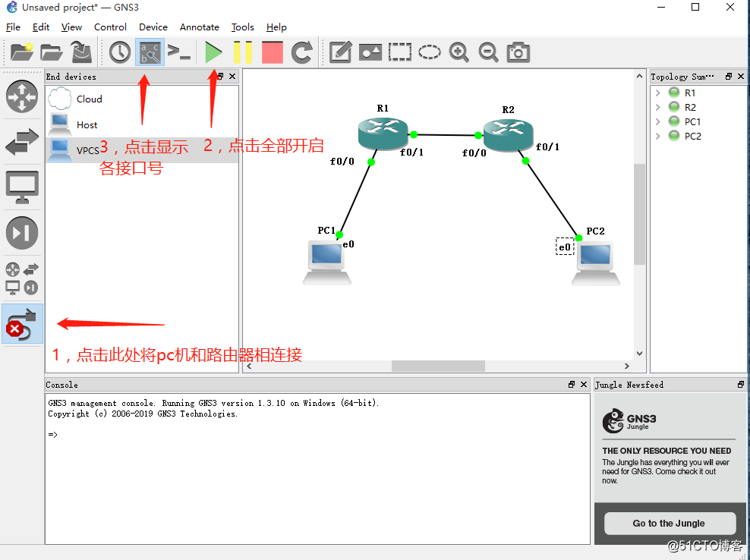Browse switches in device sidebar
Image resolution: width=750 pixels, height=560 pixels.
click(22, 142)
